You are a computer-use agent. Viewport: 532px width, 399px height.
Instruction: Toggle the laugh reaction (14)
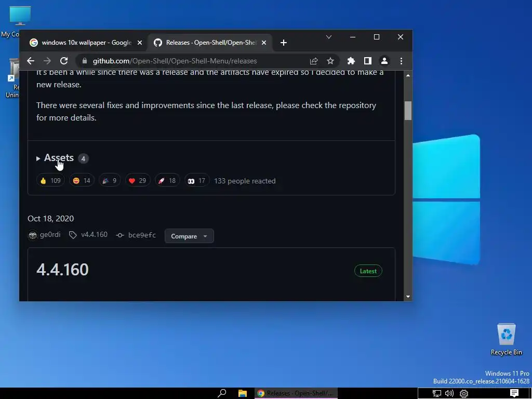point(82,181)
